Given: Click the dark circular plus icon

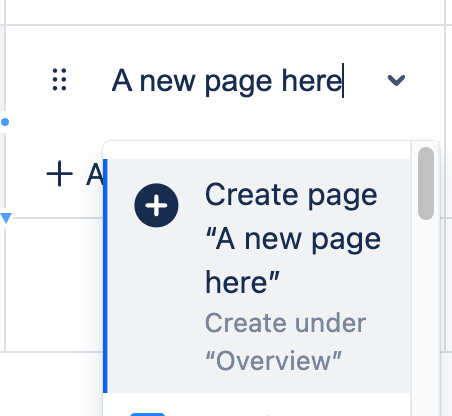Looking at the screenshot, I should pyautogui.click(x=156, y=205).
